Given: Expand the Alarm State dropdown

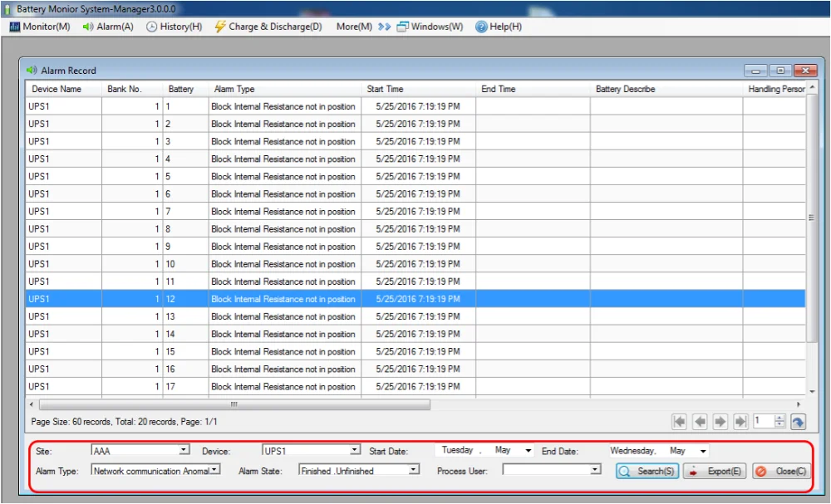Looking at the screenshot, I should click(x=413, y=470).
